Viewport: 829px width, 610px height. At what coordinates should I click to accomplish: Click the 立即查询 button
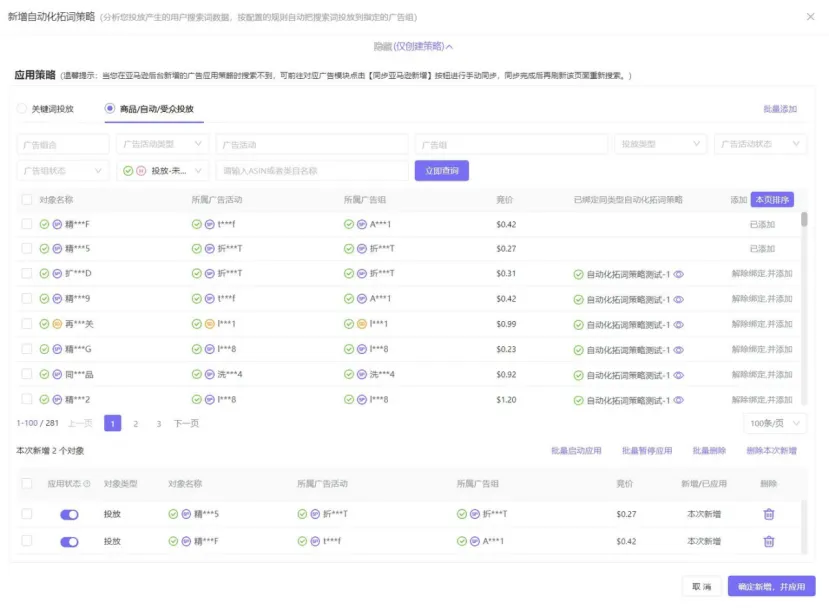pyautogui.click(x=441, y=171)
